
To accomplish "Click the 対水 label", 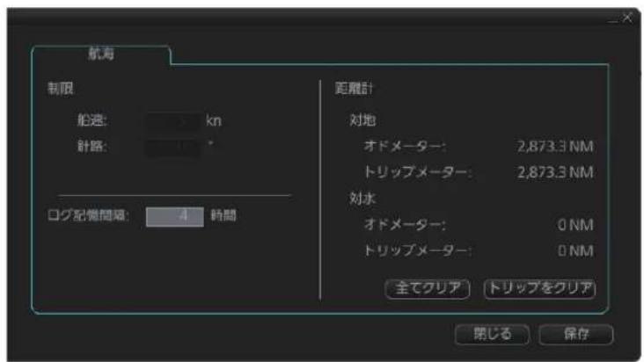I will [362, 199].
